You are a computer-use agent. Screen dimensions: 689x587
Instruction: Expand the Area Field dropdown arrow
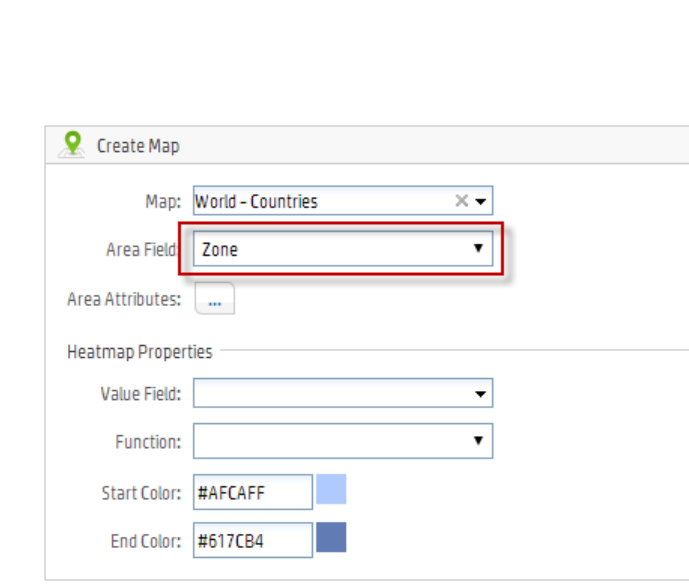(x=478, y=248)
